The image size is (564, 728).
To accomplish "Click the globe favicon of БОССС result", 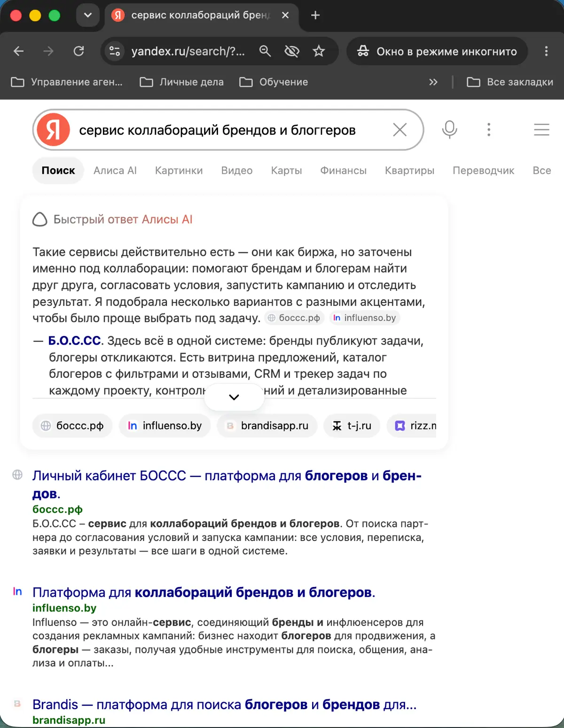I will pos(17,475).
